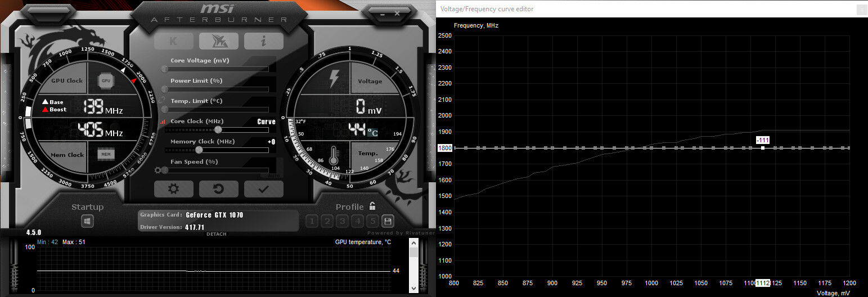This screenshot has width=868, height=297.
Task: Click the GPU temperature graph title
Action: coord(363,242)
